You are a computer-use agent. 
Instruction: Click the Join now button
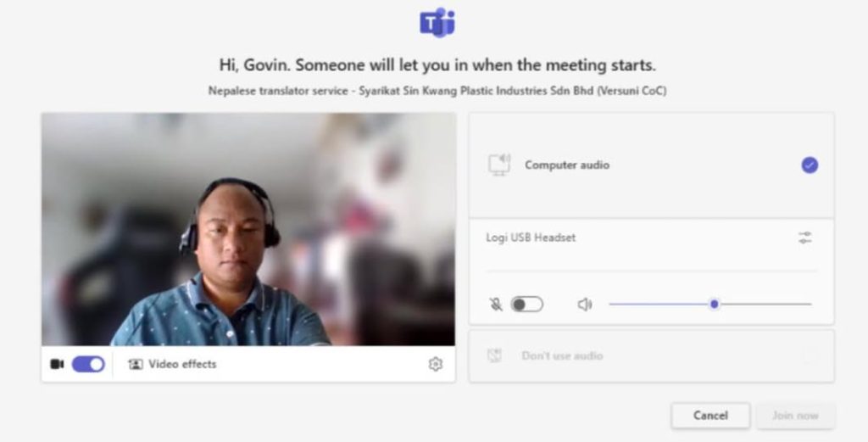click(x=795, y=416)
